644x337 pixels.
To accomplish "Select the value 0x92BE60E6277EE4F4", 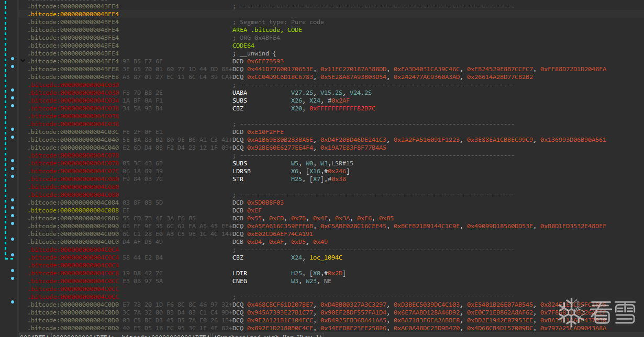I will (280, 148).
